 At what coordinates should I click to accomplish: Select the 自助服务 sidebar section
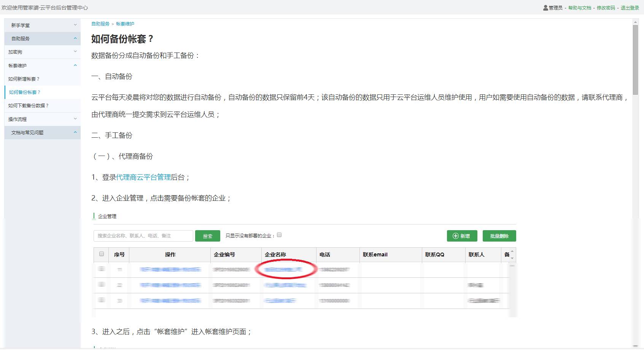(x=42, y=38)
